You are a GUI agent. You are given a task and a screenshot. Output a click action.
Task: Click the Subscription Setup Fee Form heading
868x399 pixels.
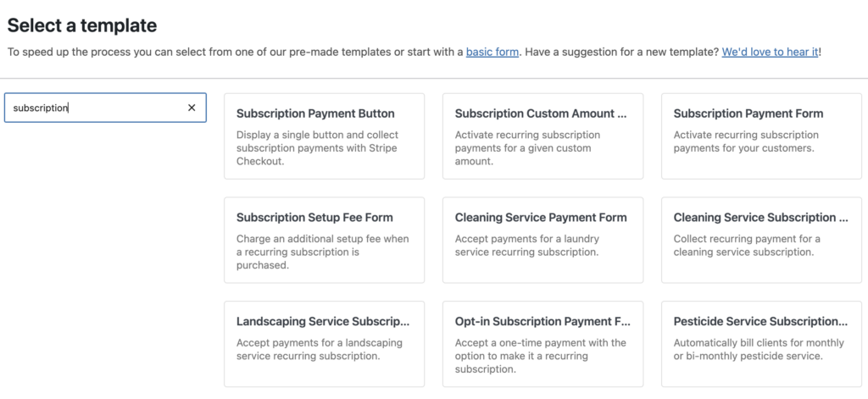(x=314, y=218)
